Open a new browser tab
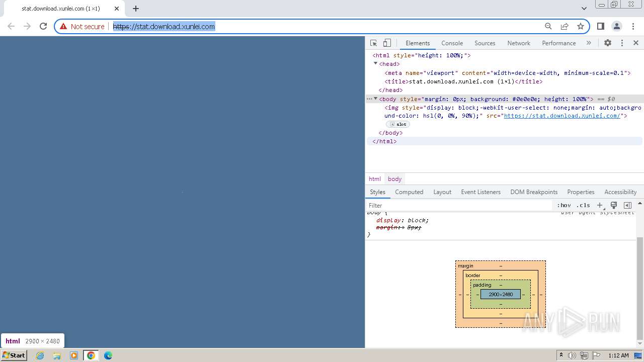This screenshot has width=644, height=362. [x=136, y=9]
